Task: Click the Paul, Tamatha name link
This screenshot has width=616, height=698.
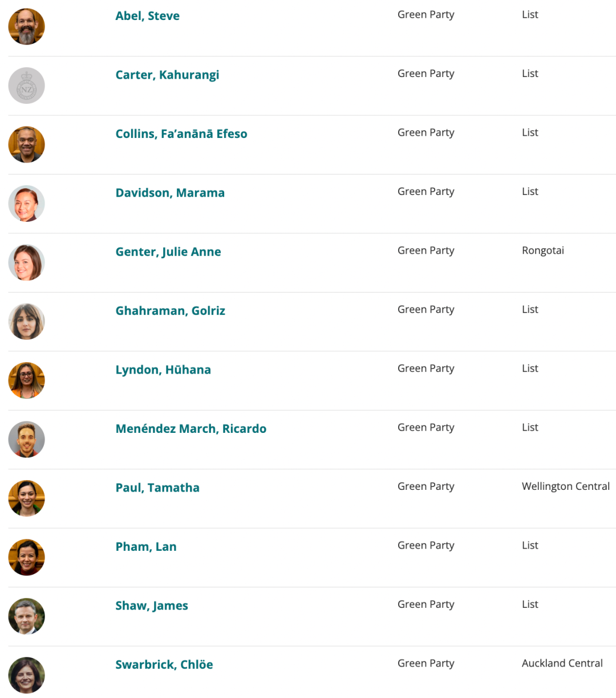Action: tap(157, 488)
